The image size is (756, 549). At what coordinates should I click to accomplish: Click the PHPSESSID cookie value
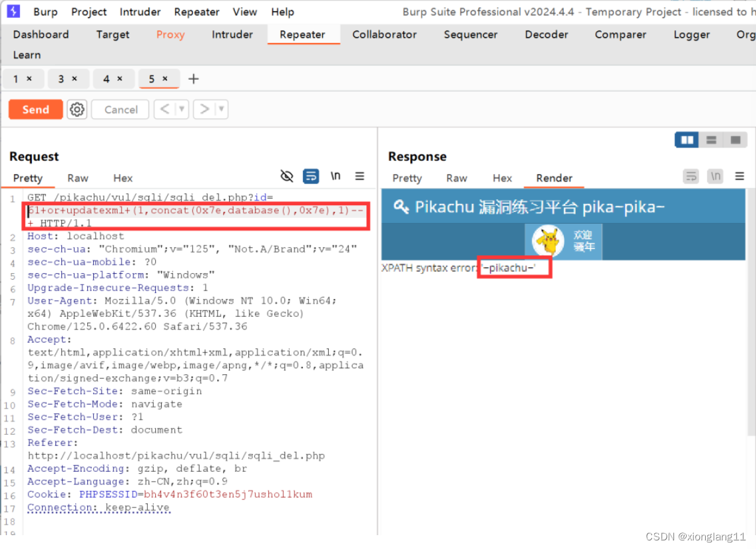[228, 494]
